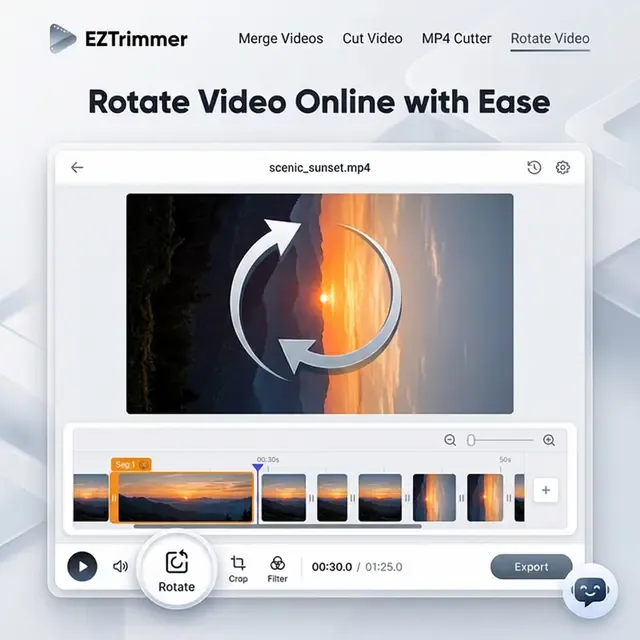This screenshot has height=640, width=640.
Task: Open the Cut Video tab
Action: coord(372,39)
